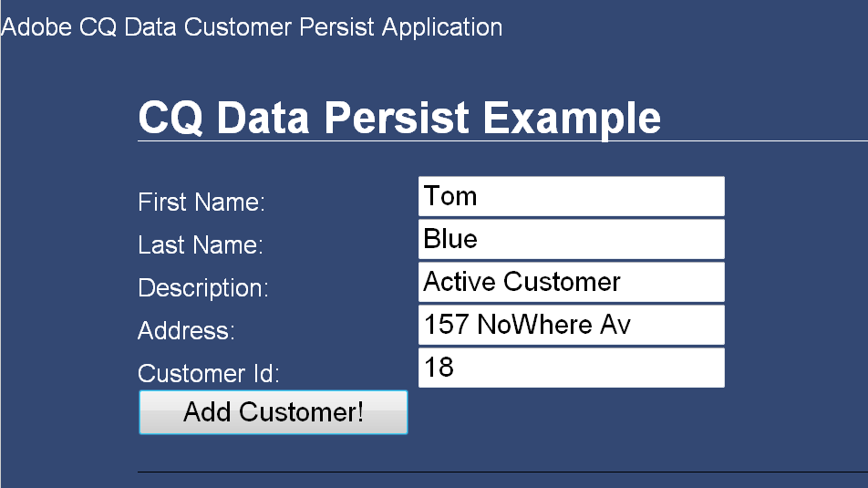
Task: Click the Customer Id field showing 18
Action: pos(571,368)
